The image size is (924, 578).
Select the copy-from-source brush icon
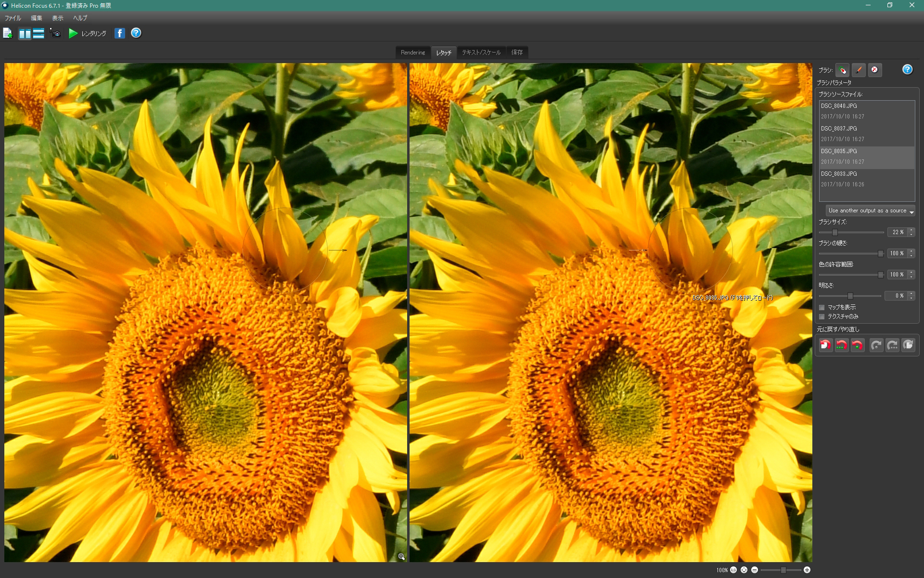[x=842, y=70]
